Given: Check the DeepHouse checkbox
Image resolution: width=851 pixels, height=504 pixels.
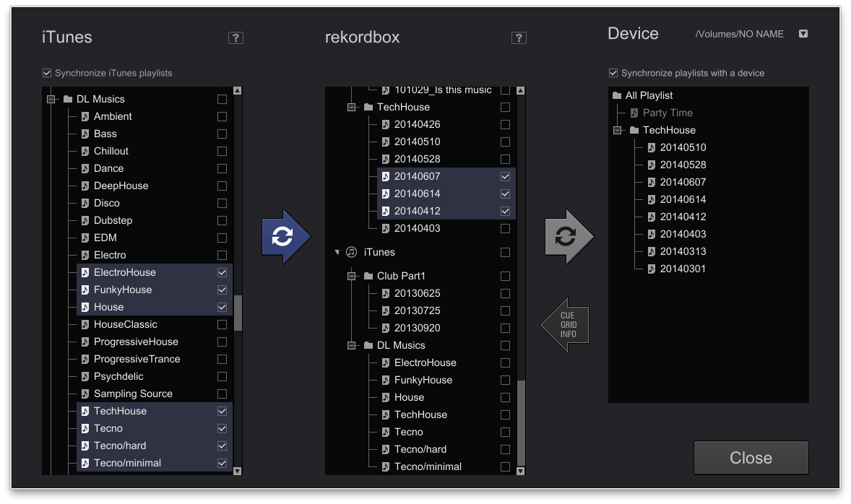Looking at the screenshot, I should tap(222, 186).
